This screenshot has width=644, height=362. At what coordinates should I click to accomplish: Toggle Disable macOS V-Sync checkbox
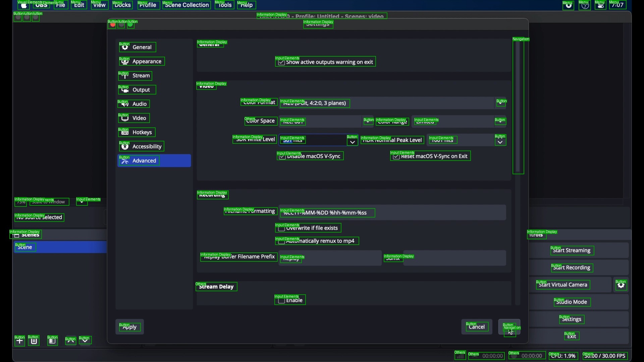(283, 157)
